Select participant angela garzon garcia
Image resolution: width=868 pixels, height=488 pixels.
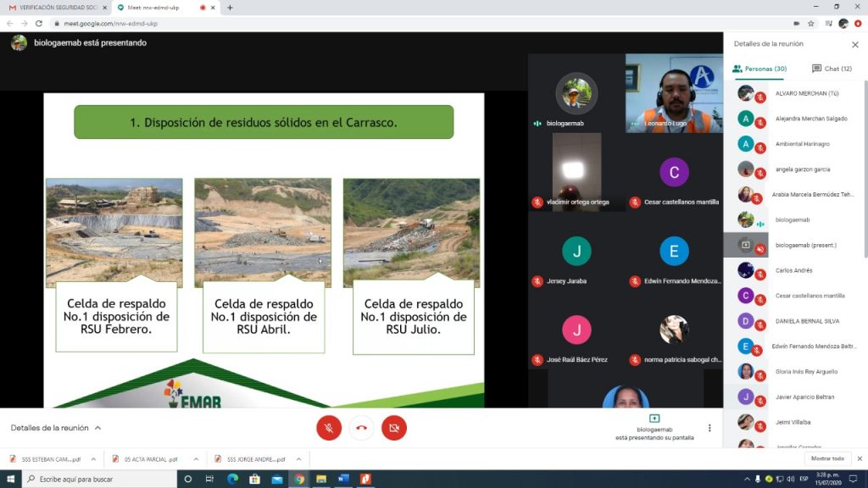point(796,169)
